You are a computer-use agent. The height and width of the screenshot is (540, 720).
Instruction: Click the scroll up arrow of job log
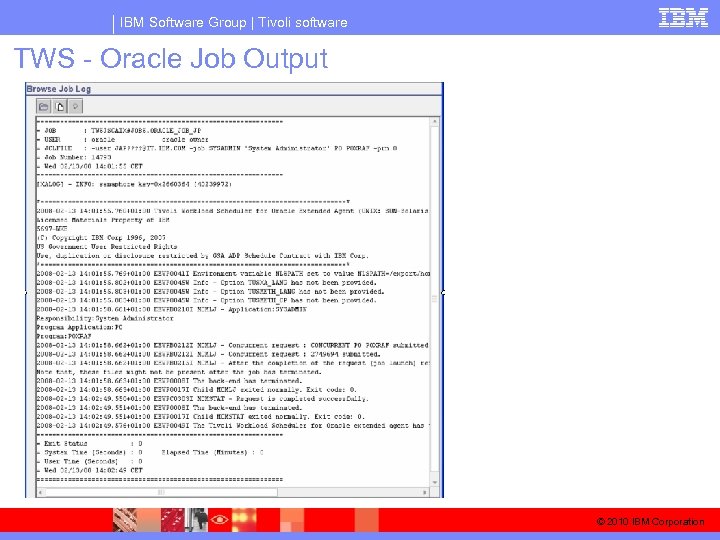(x=434, y=122)
